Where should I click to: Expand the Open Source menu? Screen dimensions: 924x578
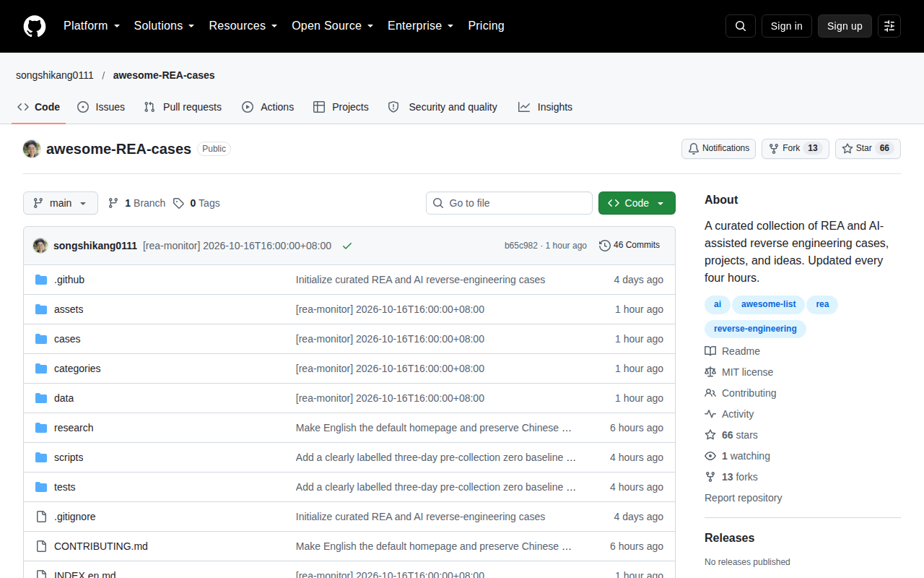(x=333, y=26)
